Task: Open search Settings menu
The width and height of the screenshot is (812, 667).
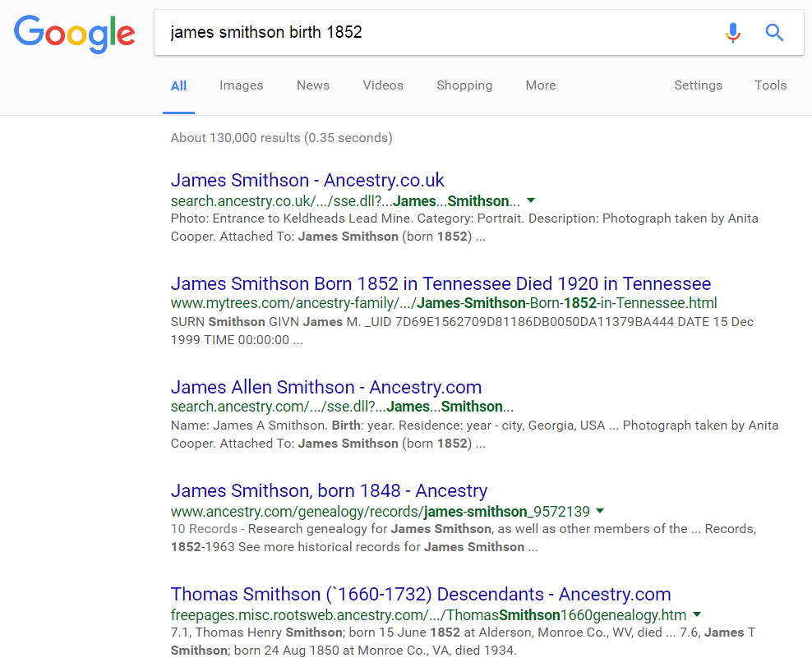Action: click(x=698, y=85)
